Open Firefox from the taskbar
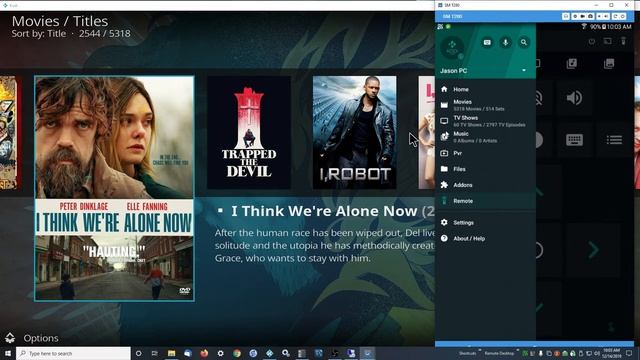The height and width of the screenshot is (360, 640). (204, 353)
